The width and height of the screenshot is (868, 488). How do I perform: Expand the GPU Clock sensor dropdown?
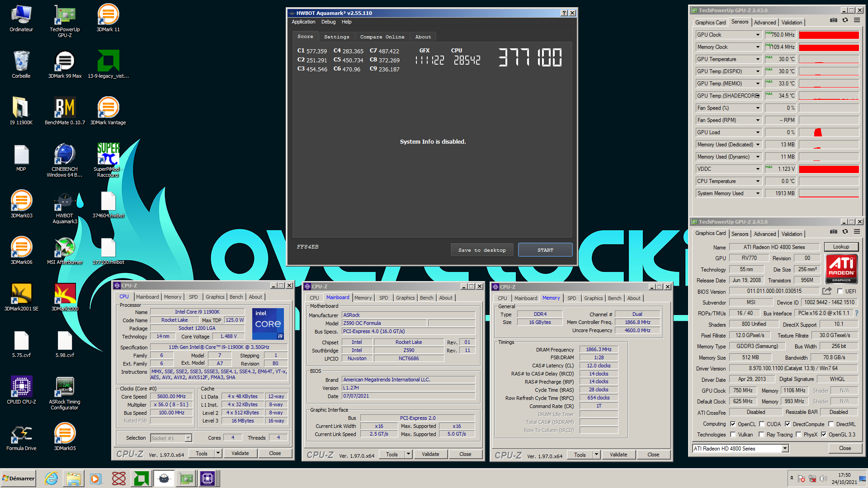tap(758, 35)
